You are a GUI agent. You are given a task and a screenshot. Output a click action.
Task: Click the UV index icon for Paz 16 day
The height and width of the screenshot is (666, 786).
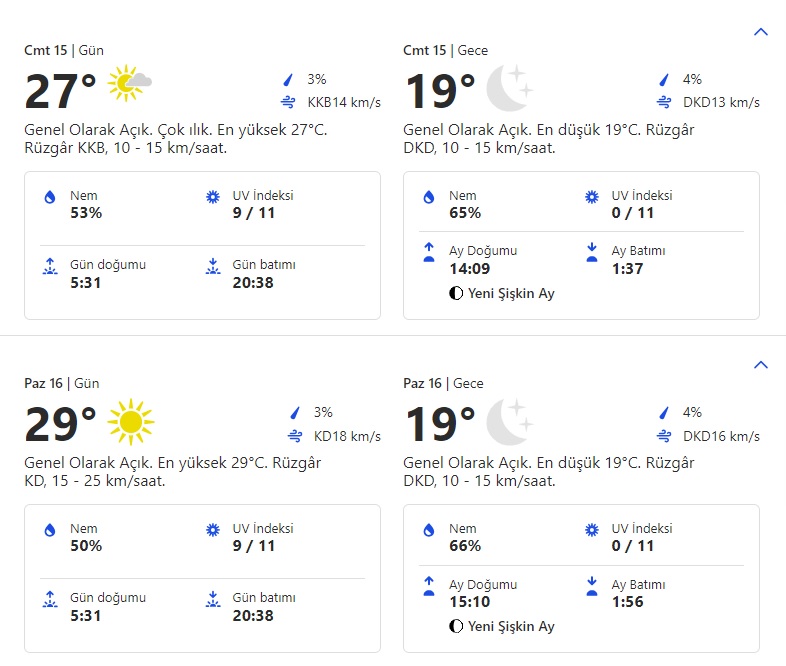212,530
